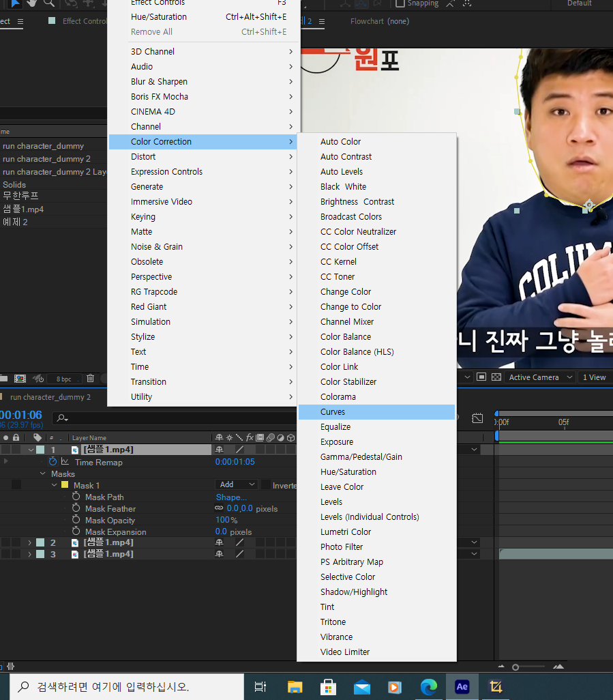
Task: Click the Mask Opacity stopwatch
Action: [x=76, y=520]
